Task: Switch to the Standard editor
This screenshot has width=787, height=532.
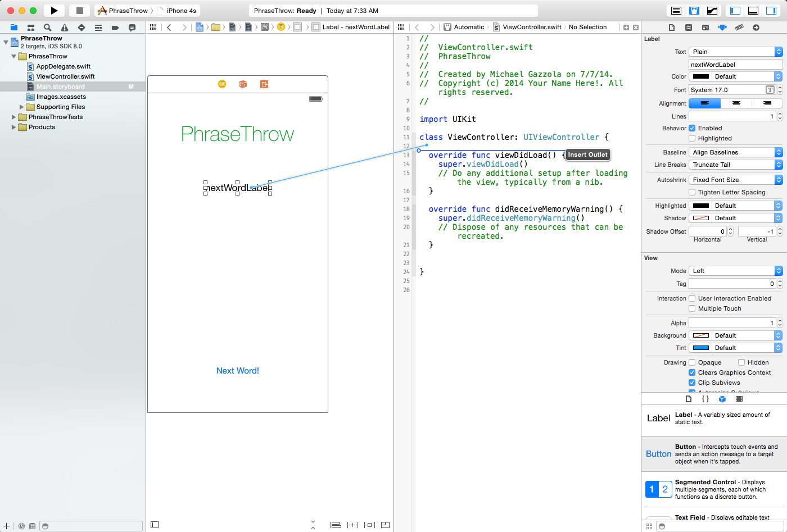Action: click(x=676, y=11)
